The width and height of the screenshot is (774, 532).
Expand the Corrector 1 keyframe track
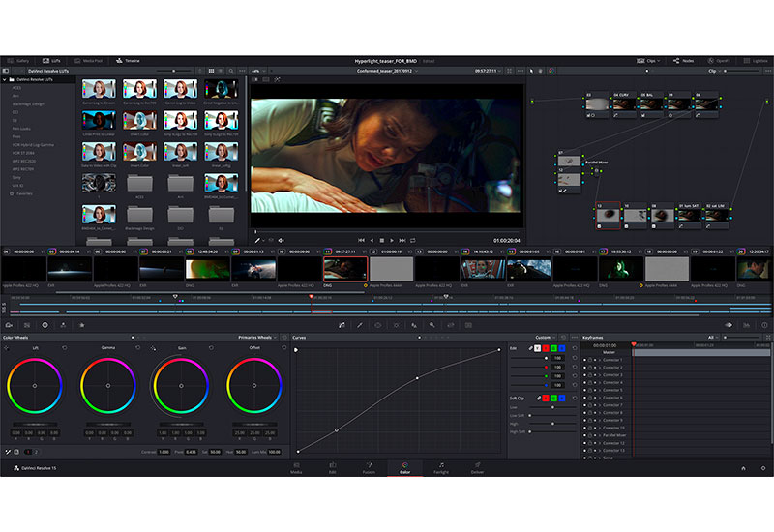600,360
